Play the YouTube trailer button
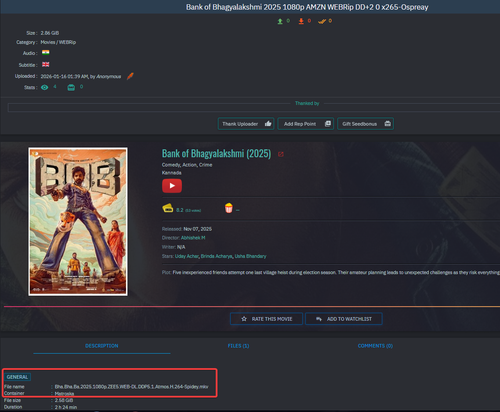The width and height of the screenshot is (500, 412). tap(172, 186)
